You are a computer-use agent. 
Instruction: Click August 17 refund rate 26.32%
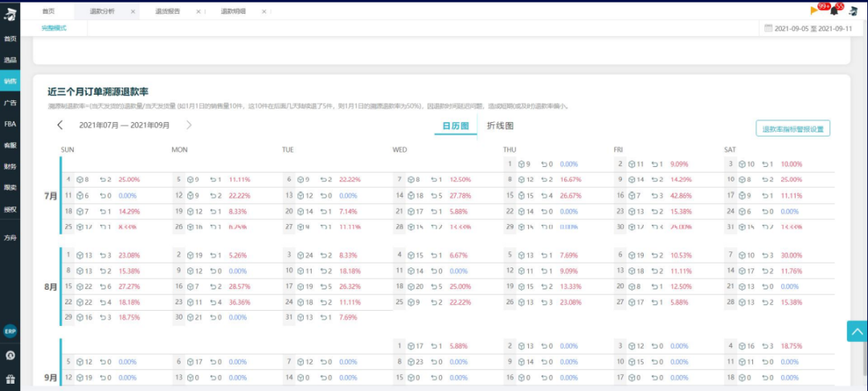pos(350,287)
